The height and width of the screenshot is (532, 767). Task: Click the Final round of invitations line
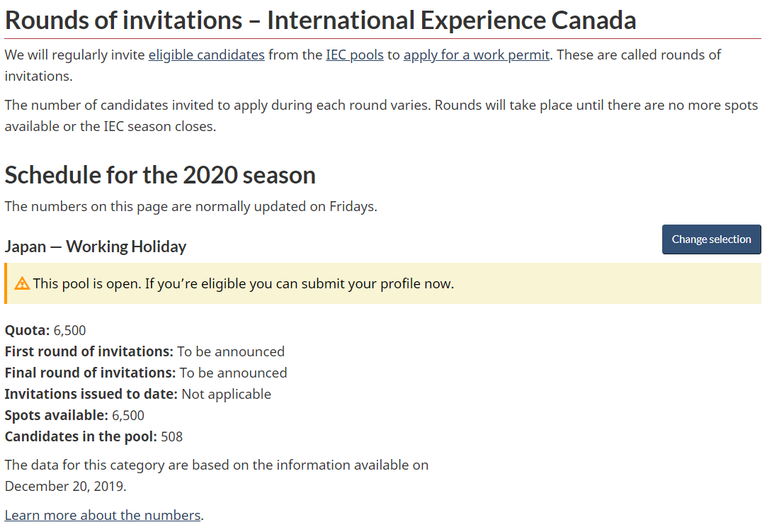pos(146,373)
